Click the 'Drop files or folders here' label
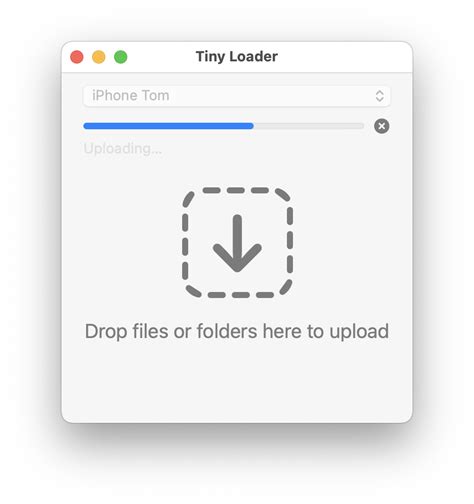This screenshot has height=504, width=474. pyautogui.click(x=237, y=331)
